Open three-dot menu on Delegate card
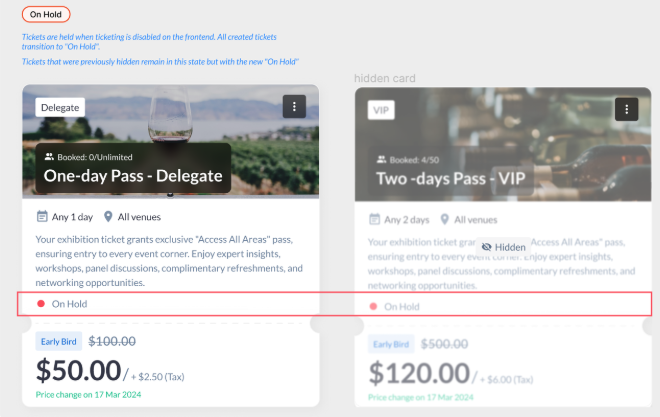The height and width of the screenshot is (417, 660). (293, 107)
